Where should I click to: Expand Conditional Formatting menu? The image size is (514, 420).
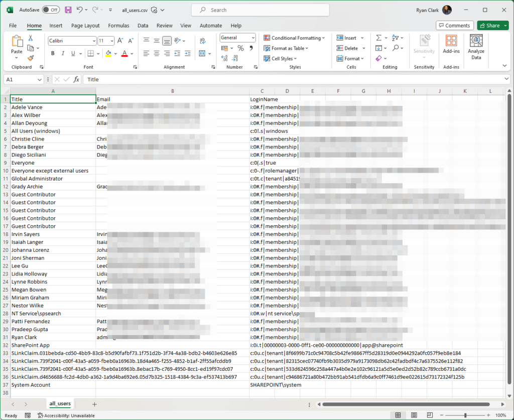294,38
